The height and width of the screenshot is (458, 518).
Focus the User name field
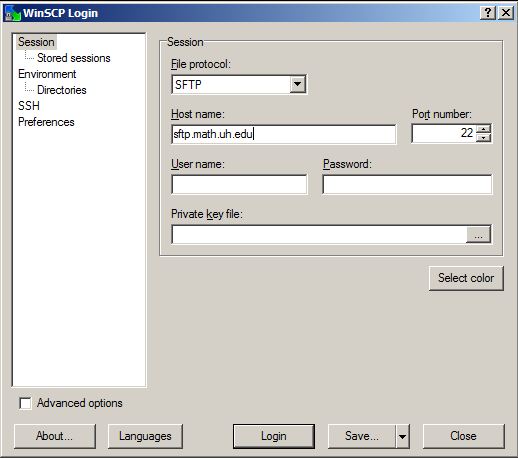(239, 184)
